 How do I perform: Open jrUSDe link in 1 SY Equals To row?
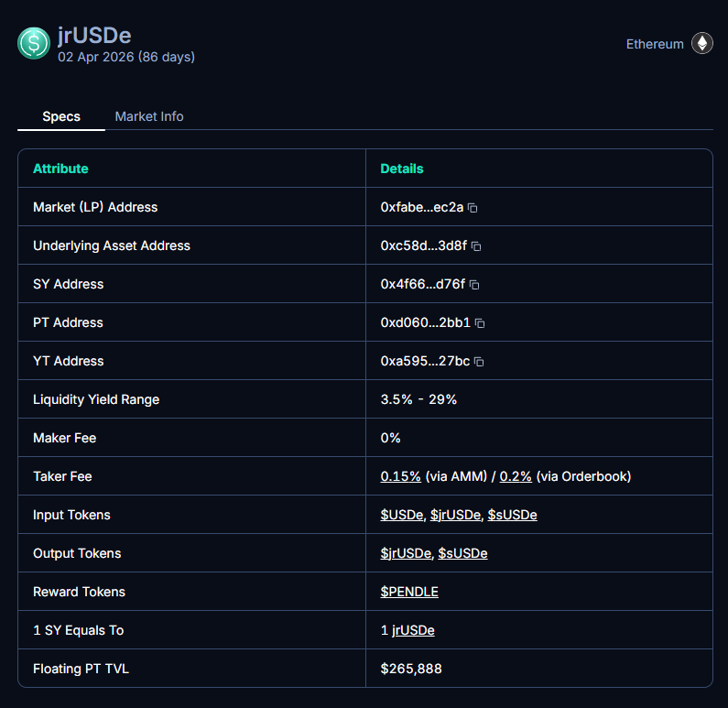click(x=413, y=630)
